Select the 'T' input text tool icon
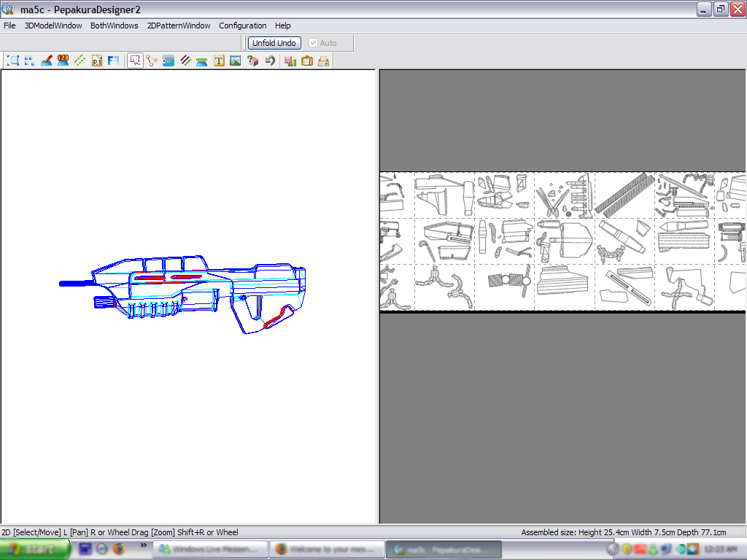Screen dimensions: 747x560 point(219,61)
